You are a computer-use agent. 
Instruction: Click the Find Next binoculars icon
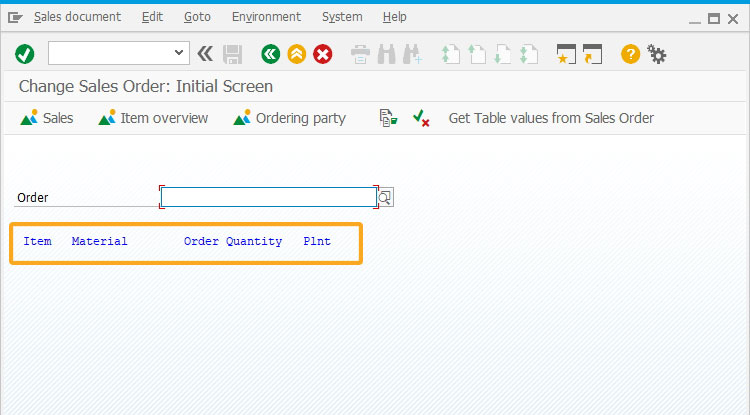pos(412,55)
